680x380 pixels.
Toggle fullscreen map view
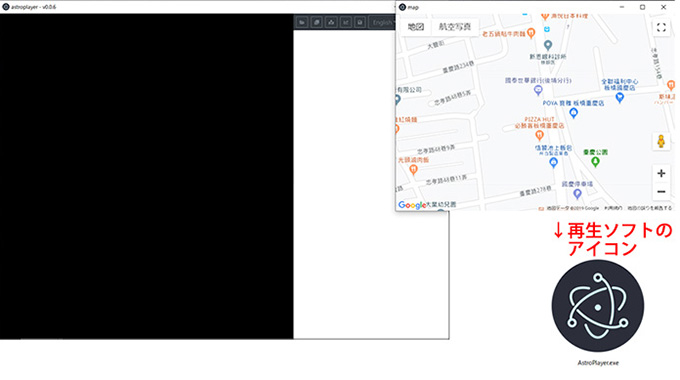[x=661, y=27]
